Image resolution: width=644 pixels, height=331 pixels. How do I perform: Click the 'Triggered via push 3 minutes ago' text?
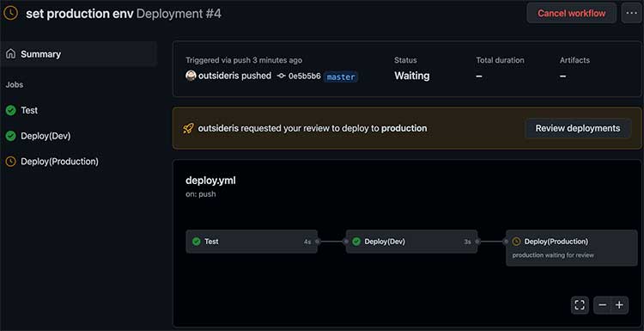[x=244, y=60]
